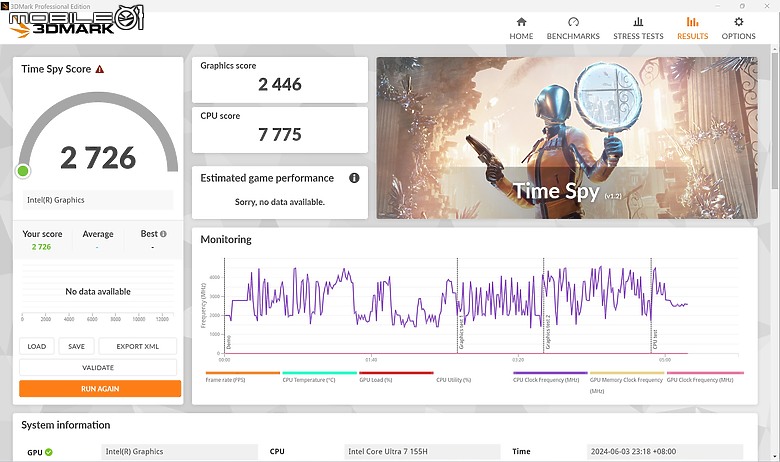Select the RESULTS tab
780x462 pixels.
coord(692,28)
